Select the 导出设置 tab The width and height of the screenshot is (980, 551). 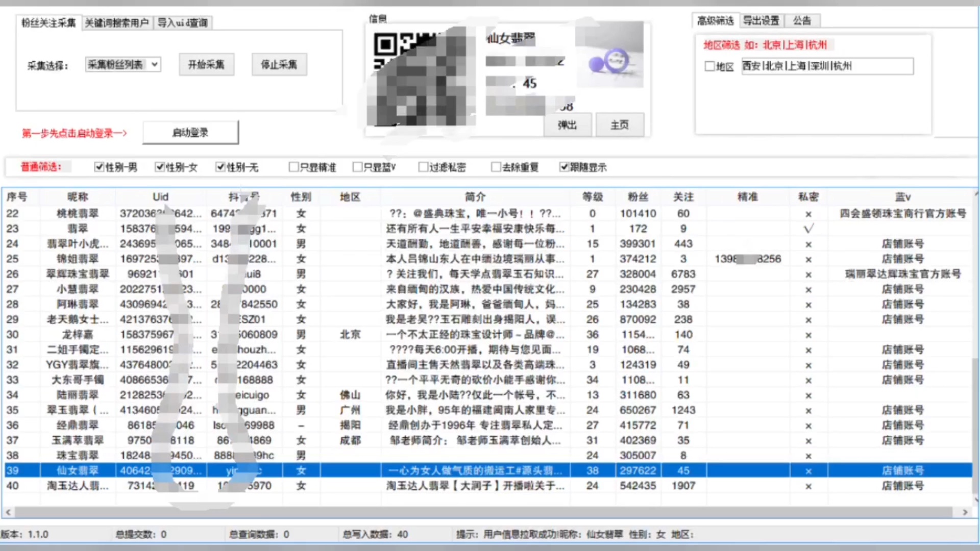point(761,20)
